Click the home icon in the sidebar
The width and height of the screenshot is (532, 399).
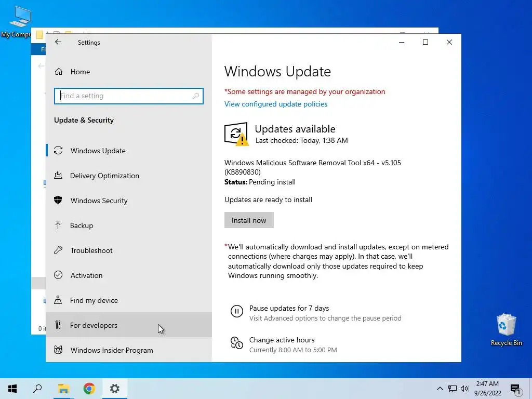pos(59,72)
